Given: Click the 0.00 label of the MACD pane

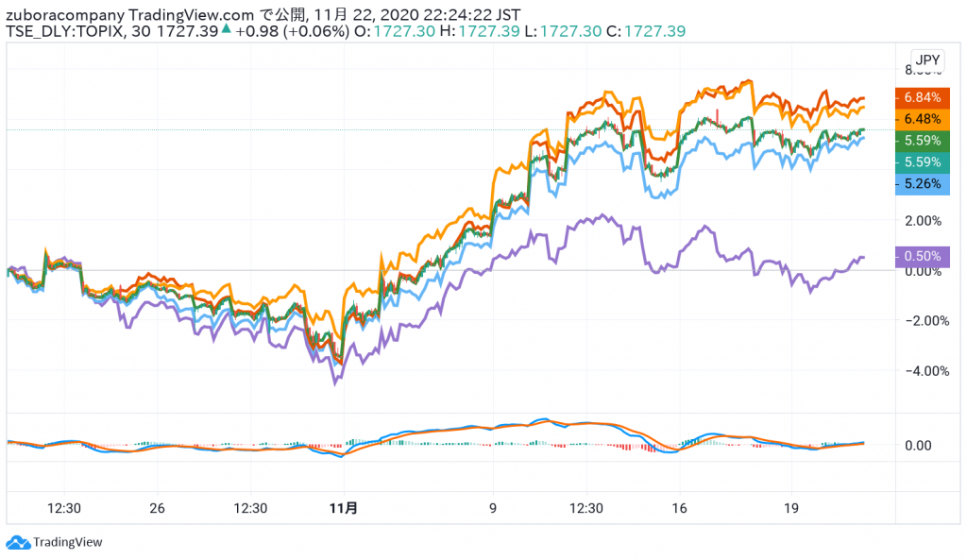Looking at the screenshot, I should [x=916, y=446].
